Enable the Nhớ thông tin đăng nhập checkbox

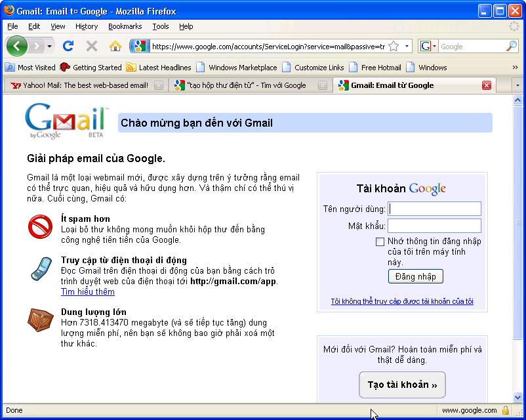click(380, 241)
